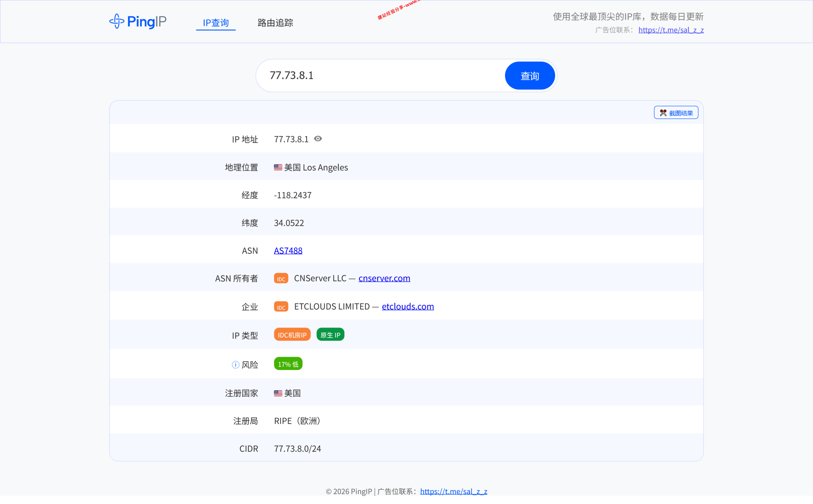Viewport: 813px width, 504px height.
Task: Click the info icon beside 风险
Action: click(235, 365)
